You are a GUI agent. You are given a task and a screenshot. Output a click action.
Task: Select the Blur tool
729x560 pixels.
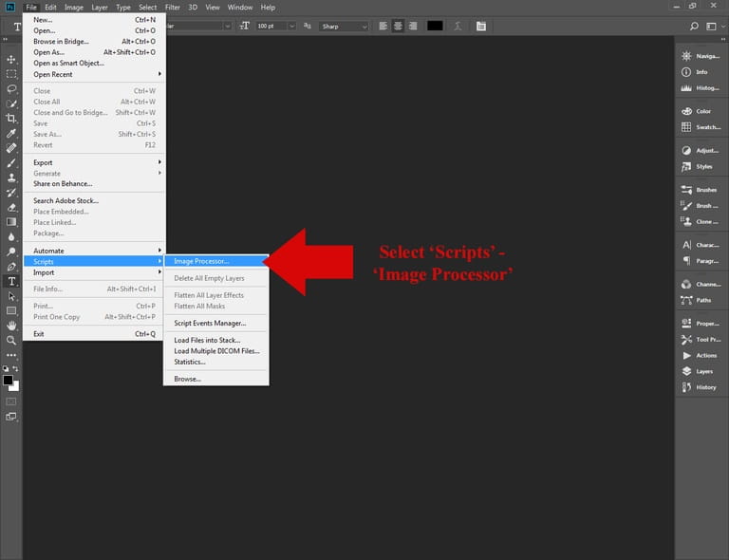[11, 237]
